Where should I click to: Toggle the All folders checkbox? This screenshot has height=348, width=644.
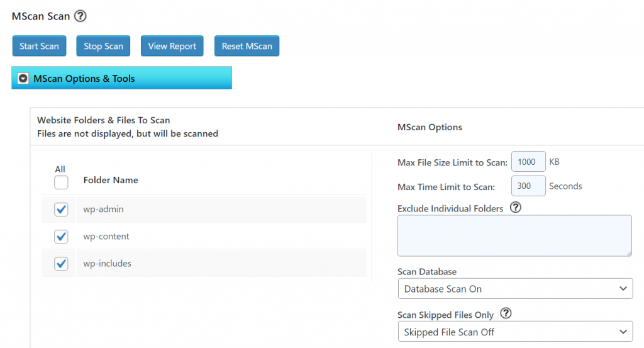(61, 182)
